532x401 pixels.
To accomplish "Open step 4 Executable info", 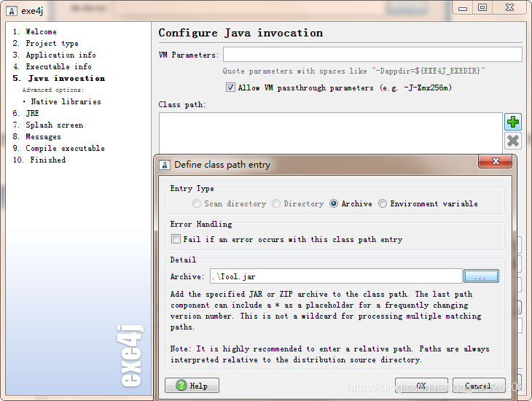I will pos(52,66).
